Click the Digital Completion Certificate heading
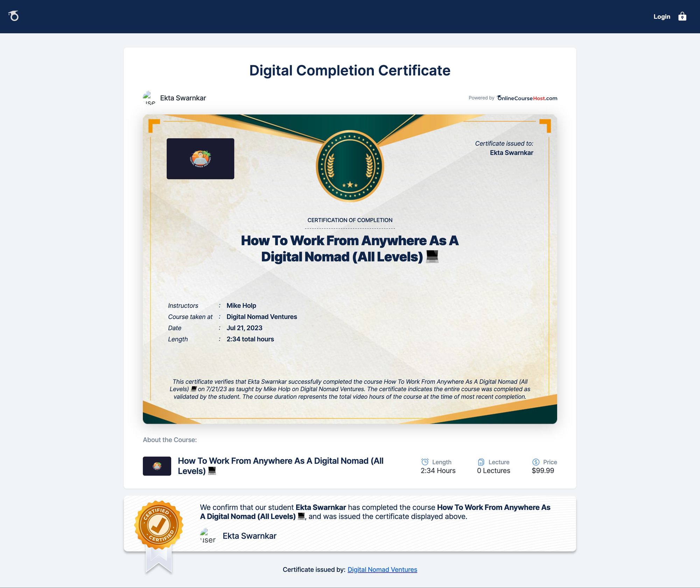700x588 pixels. point(350,70)
